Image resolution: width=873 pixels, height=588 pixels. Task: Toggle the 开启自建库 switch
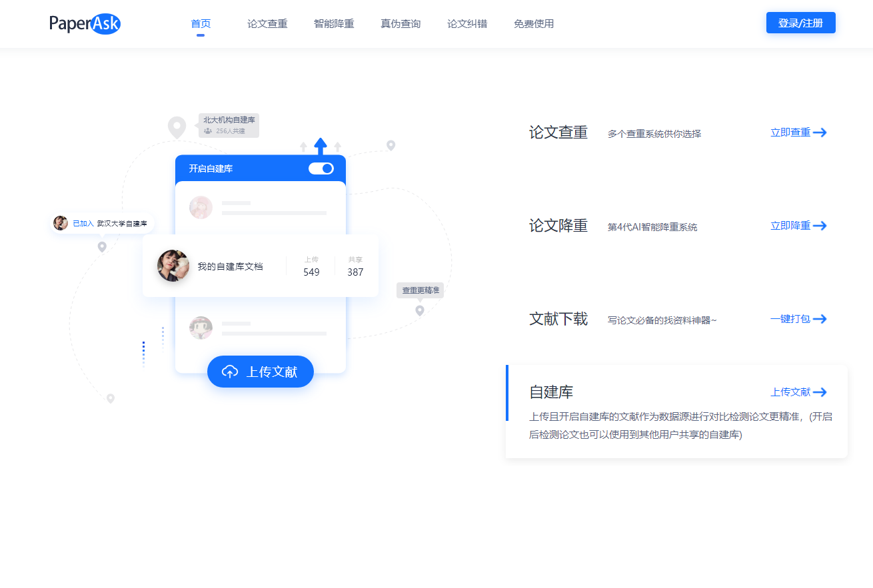click(x=321, y=168)
